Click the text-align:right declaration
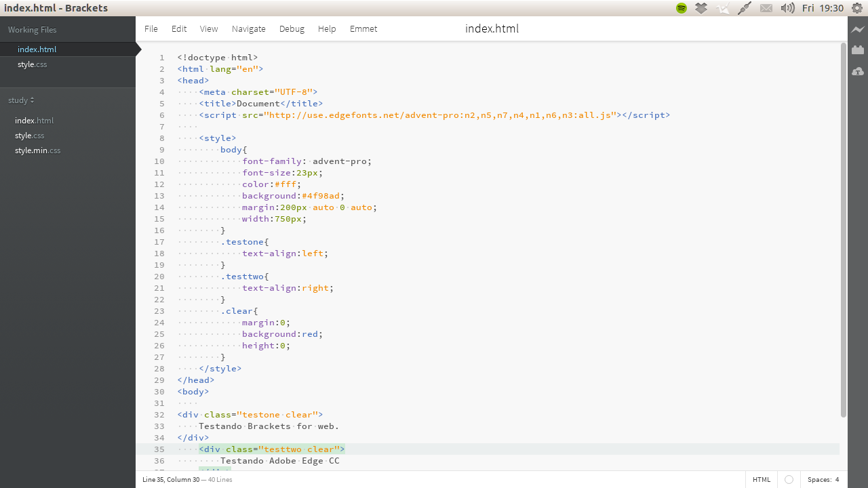The height and width of the screenshot is (488, 868). click(288, 288)
